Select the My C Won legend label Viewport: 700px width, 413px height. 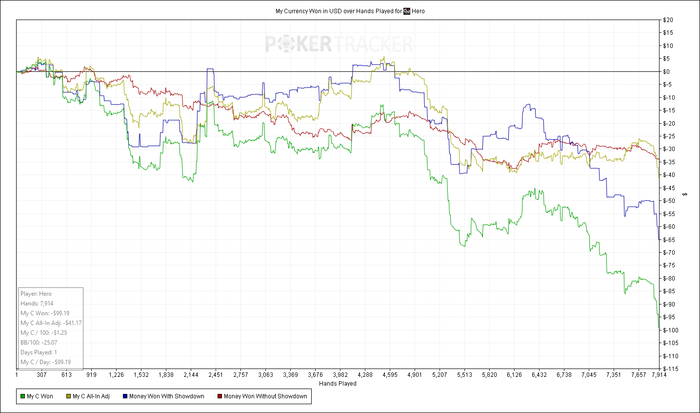coord(40,396)
